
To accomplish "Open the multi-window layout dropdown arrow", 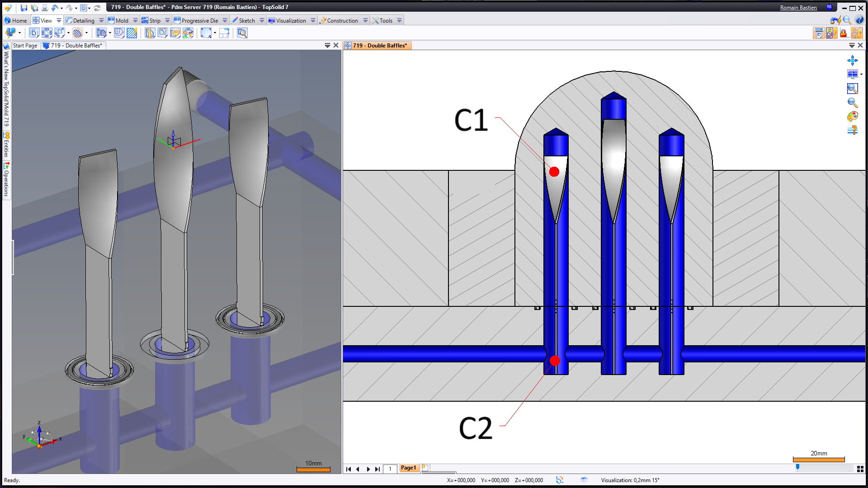I will (861, 75).
